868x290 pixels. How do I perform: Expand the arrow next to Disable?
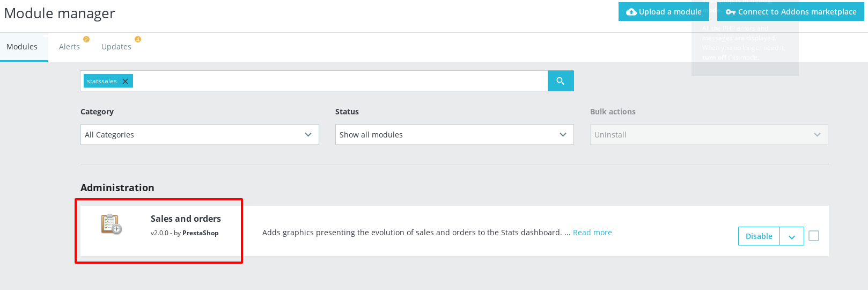point(792,236)
